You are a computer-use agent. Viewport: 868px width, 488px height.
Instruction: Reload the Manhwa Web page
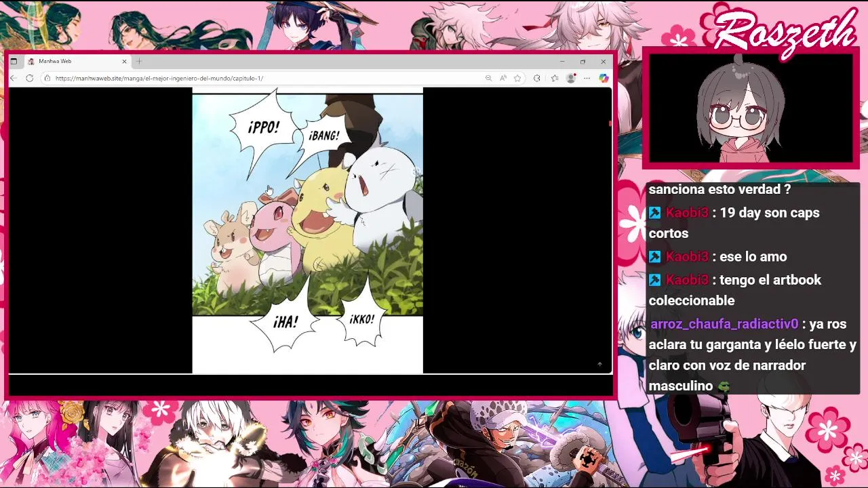pos(29,78)
